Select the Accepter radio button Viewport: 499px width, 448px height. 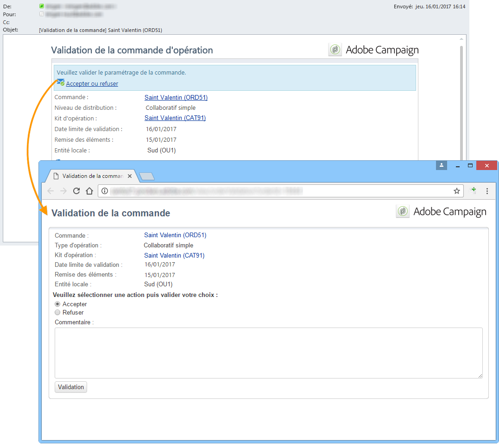(x=57, y=304)
